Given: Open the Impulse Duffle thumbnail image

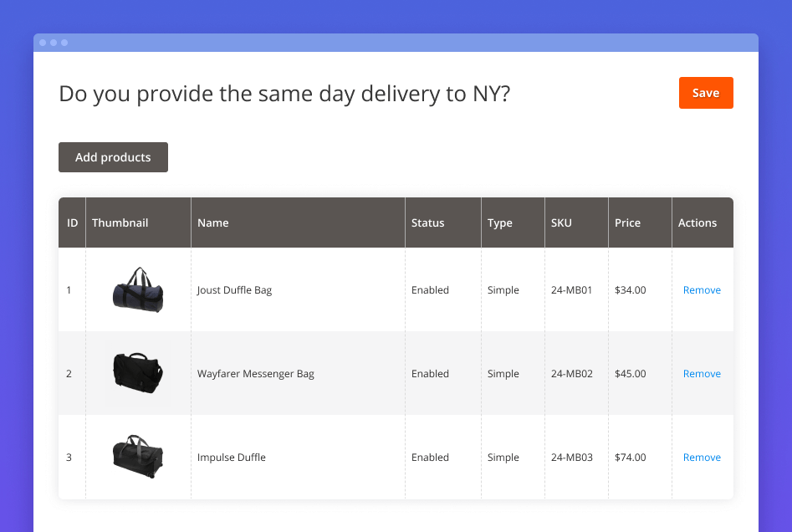Looking at the screenshot, I should click(138, 457).
